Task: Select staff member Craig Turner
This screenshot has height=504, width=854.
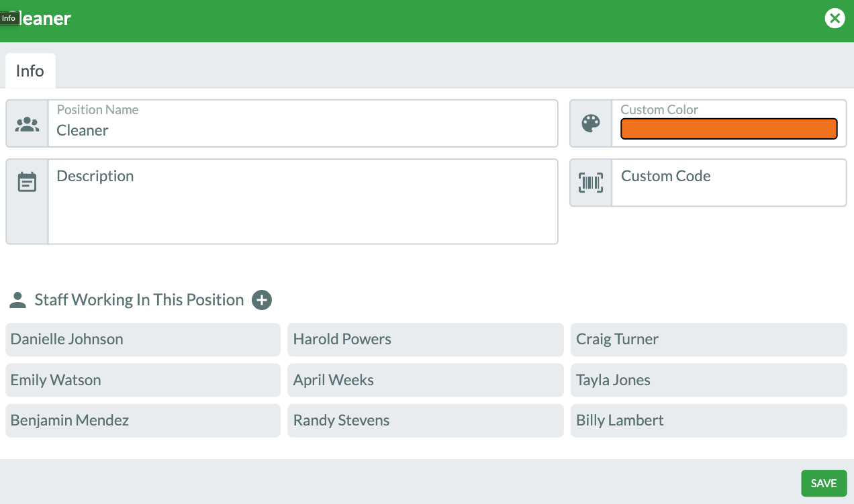Action: (709, 340)
